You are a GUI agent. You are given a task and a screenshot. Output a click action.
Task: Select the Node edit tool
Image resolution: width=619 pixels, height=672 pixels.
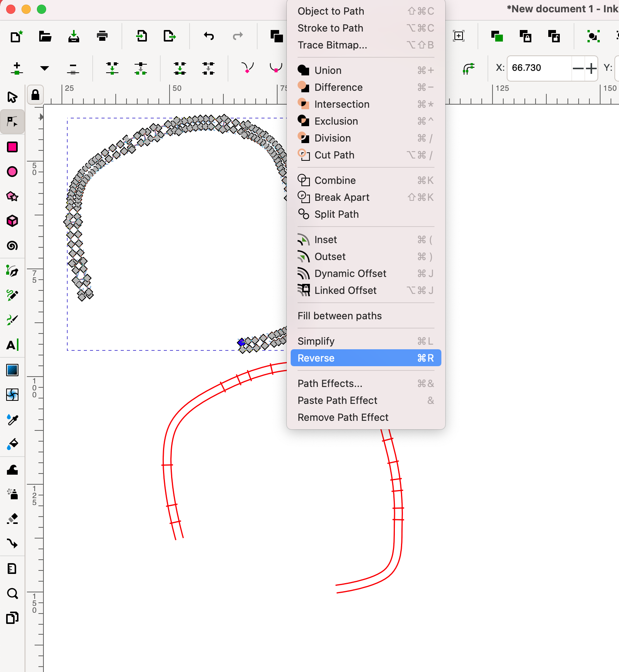[x=12, y=122]
